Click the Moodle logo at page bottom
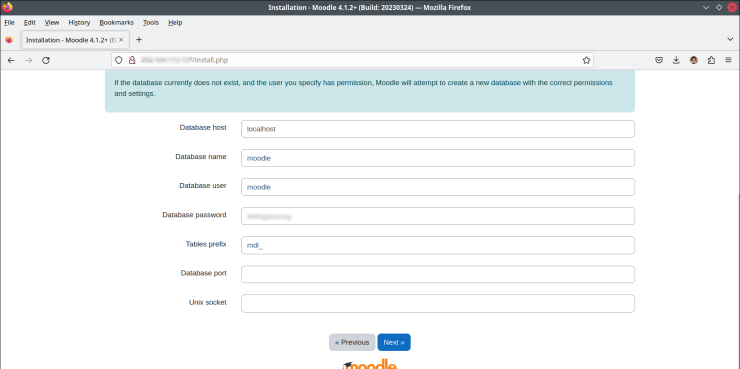 point(370,364)
